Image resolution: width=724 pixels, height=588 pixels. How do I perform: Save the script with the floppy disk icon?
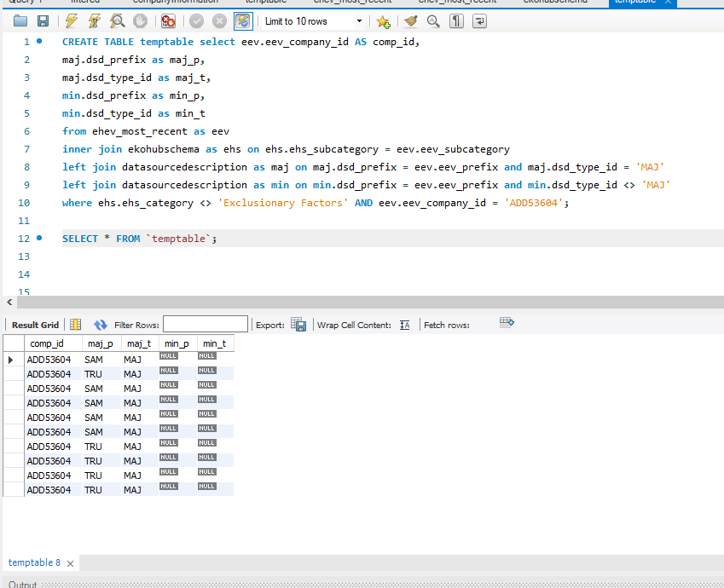pos(43,20)
